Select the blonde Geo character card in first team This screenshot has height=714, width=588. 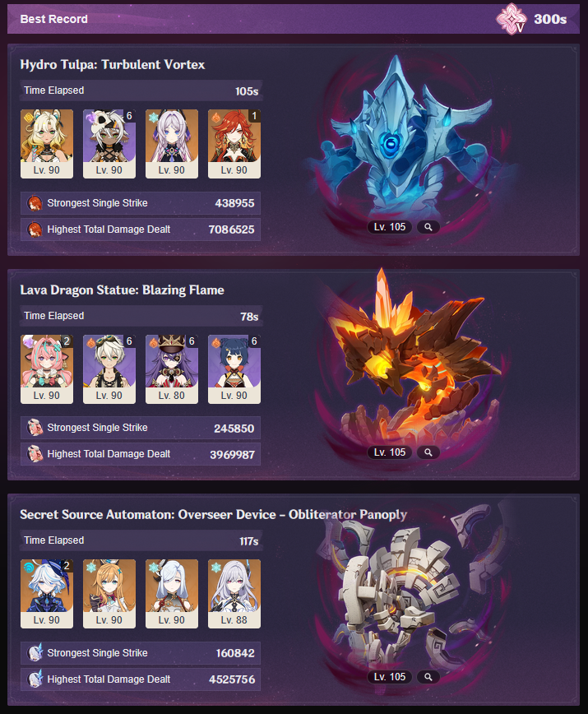point(46,143)
